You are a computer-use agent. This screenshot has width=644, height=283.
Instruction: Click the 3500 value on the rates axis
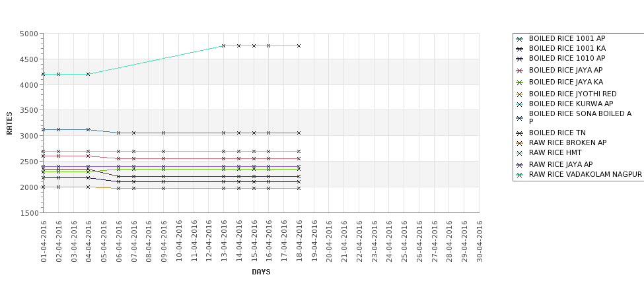point(29,110)
